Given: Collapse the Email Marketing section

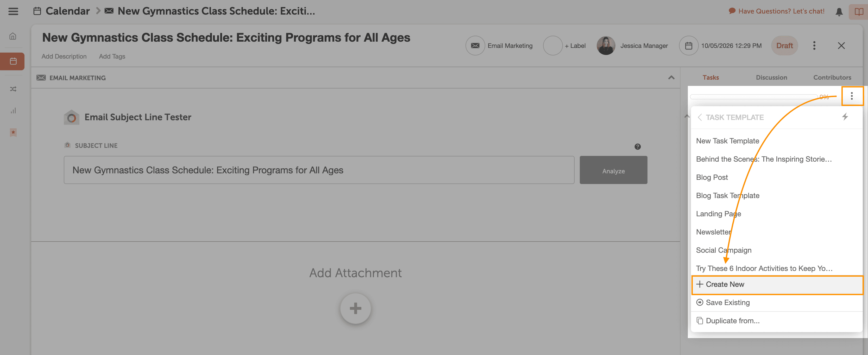Looking at the screenshot, I should [x=671, y=78].
